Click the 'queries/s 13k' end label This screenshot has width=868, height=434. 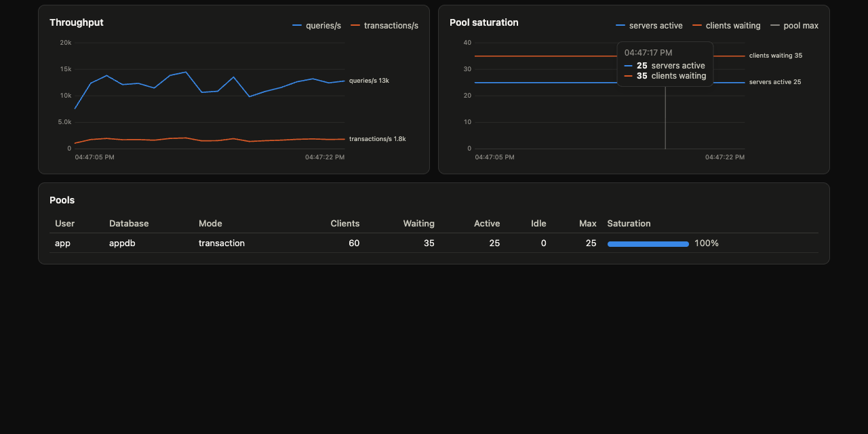pos(369,81)
